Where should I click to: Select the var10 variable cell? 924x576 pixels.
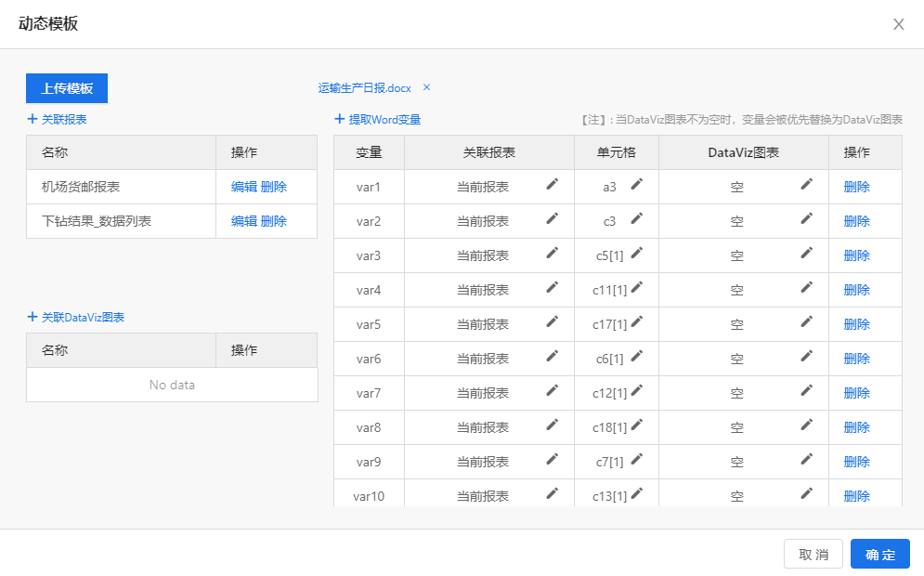[369, 493]
